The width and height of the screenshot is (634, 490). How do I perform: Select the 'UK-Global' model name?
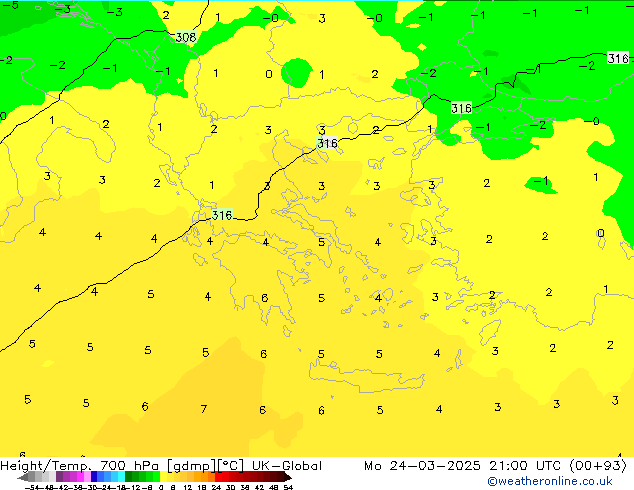pos(287,466)
